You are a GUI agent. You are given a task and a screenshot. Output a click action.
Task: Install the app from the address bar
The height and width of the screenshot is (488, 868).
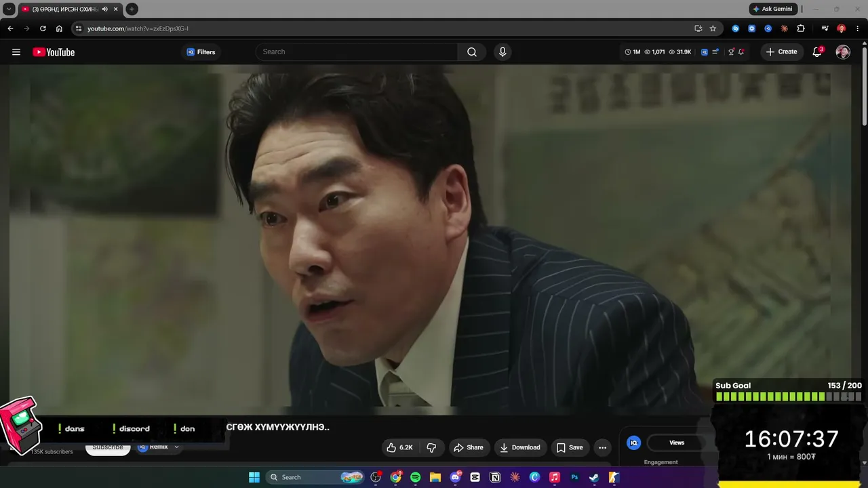pos(698,28)
